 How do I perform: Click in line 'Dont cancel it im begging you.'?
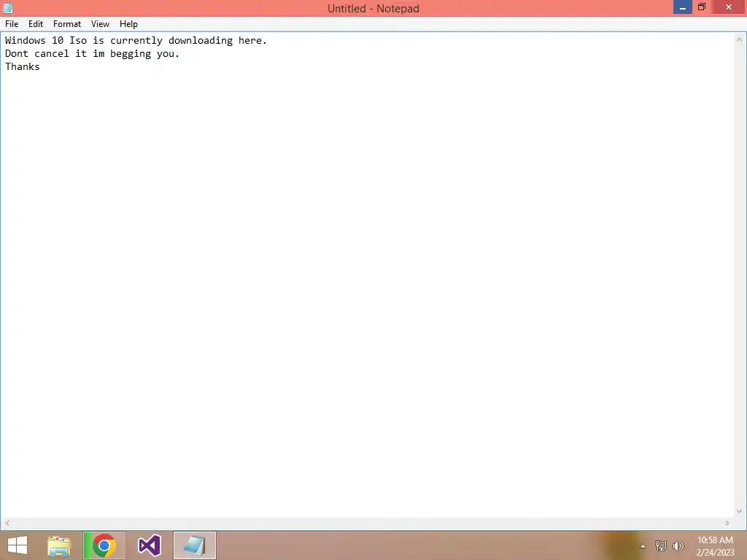[x=92, y=53]
